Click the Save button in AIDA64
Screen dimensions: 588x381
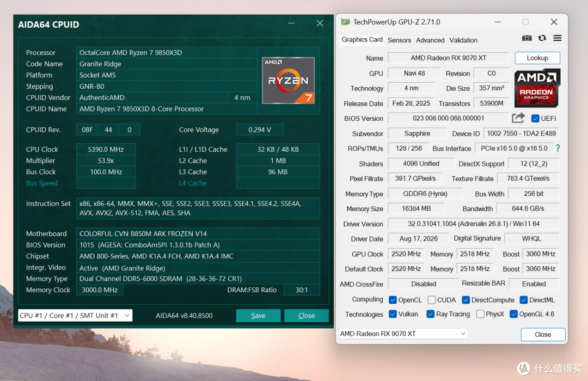pos(259,316)
